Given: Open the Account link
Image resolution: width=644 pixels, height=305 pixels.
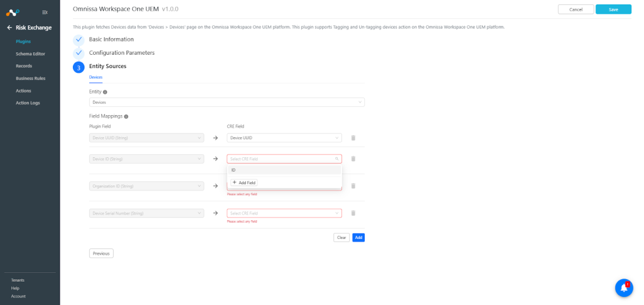Looking at the screenshot, I should [18, 296].
